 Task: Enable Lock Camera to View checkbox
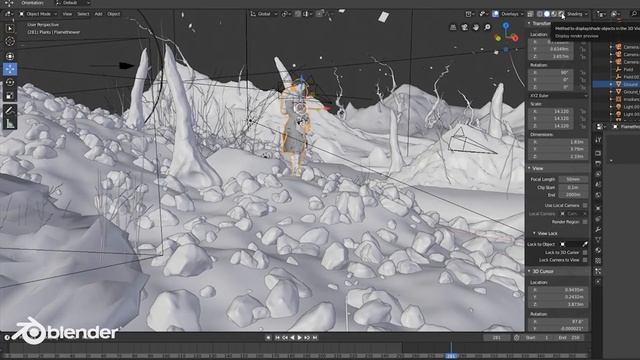point(585,260)
